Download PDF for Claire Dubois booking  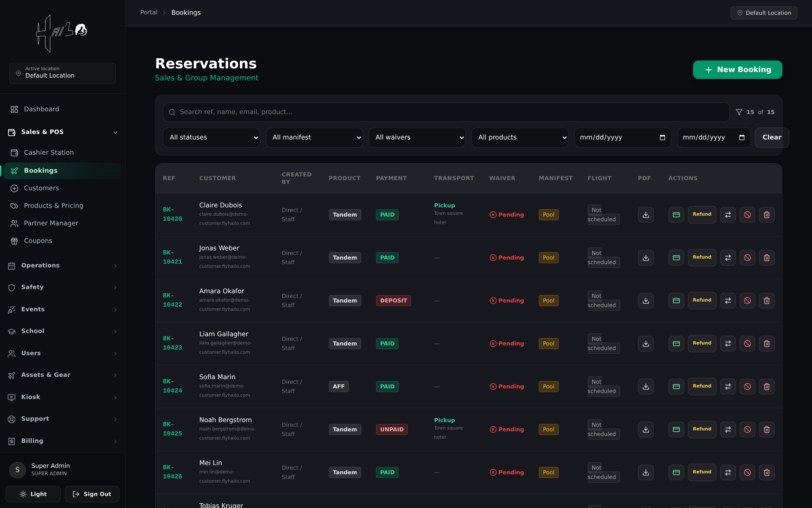click(x=646, y=215)
